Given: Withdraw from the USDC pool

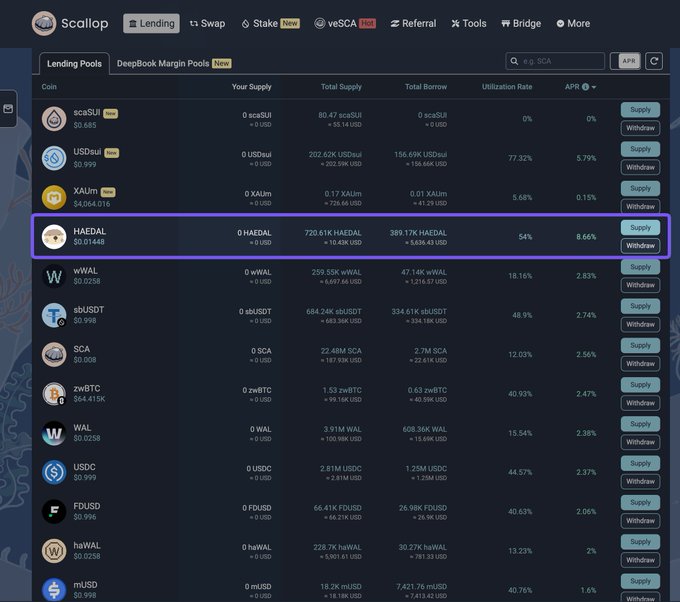Looking at the screenshot, I should coord(640,481).
